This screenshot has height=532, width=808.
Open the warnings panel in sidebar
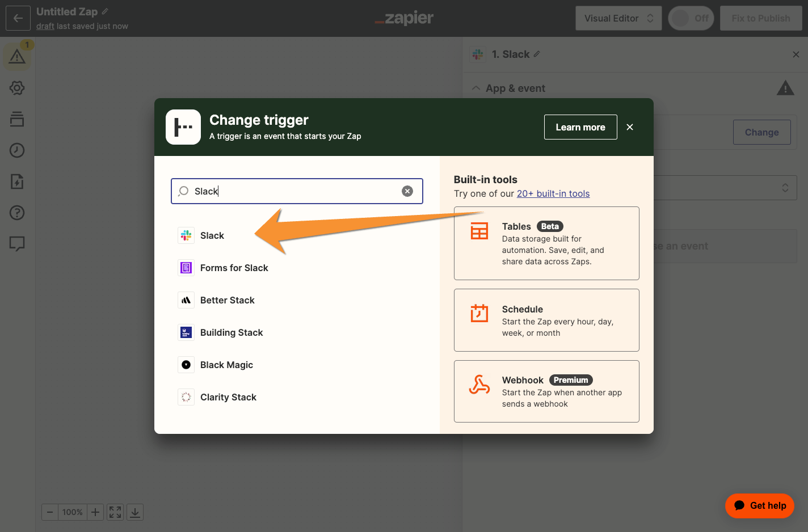click(x=17, y=56)
